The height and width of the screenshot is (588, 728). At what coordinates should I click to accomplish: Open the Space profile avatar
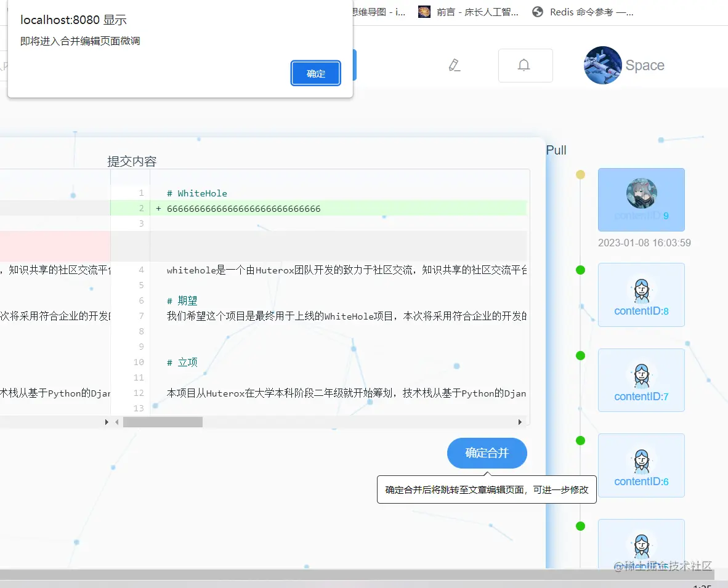[602, 65]
